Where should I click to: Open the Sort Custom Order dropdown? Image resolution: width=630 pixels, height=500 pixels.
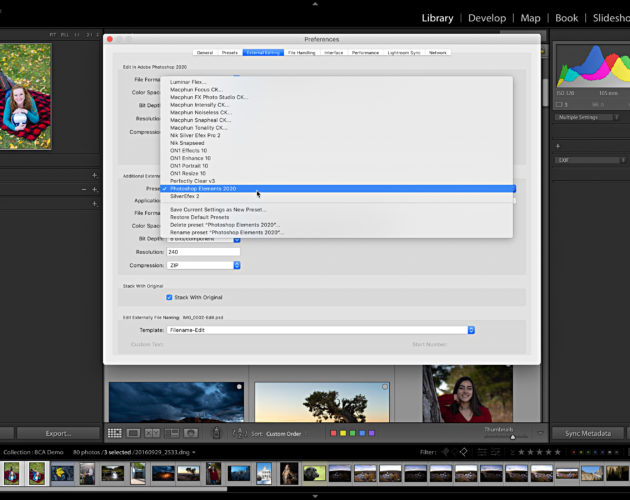click(x=284, y=434)
